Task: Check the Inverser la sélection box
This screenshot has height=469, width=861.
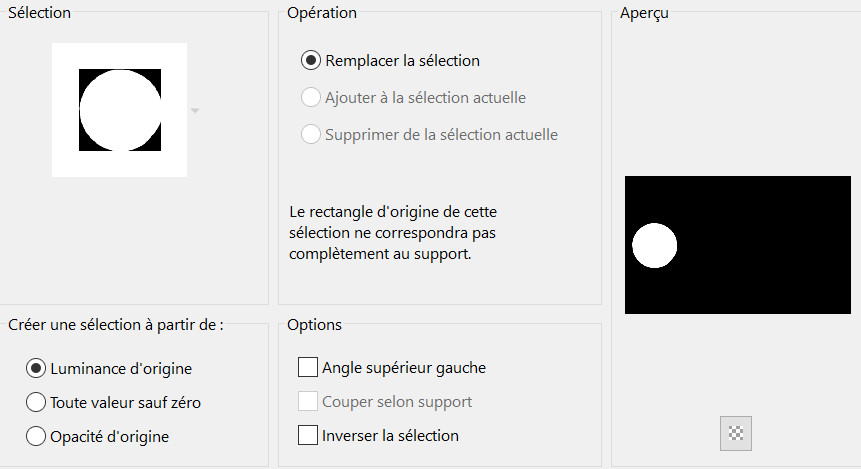Action: [x=308, y=435]
